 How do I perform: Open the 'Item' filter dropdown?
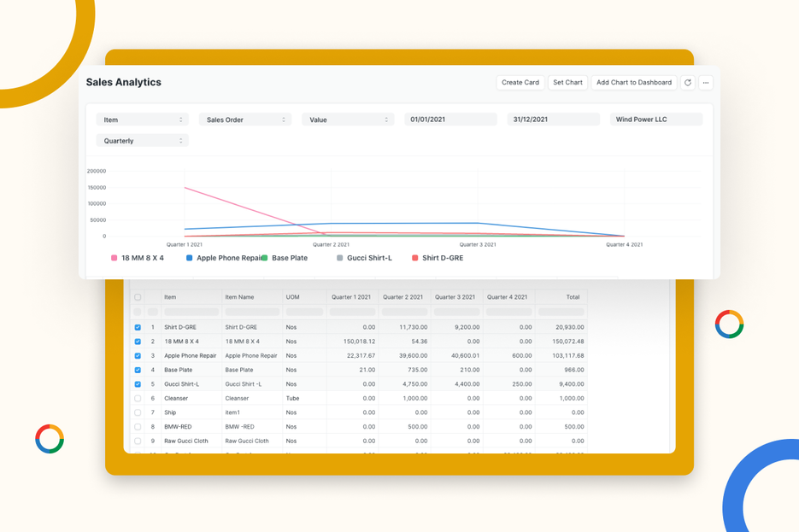click(142, 119)
